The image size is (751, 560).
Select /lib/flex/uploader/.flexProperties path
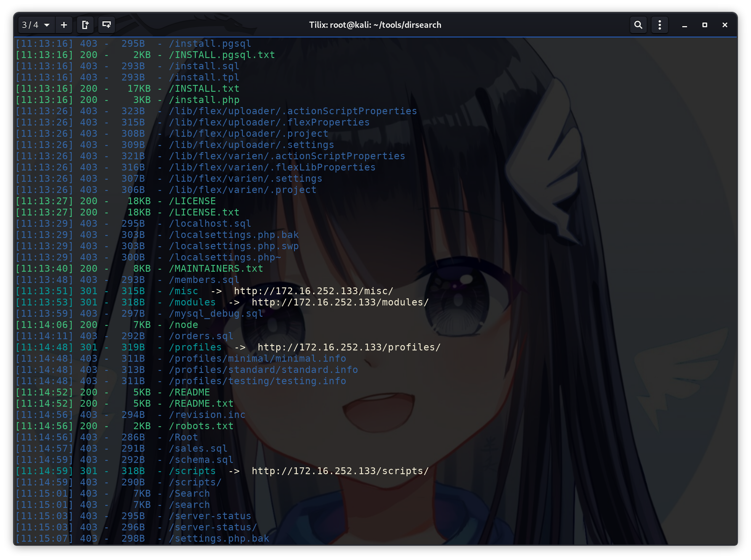(269, 122)
